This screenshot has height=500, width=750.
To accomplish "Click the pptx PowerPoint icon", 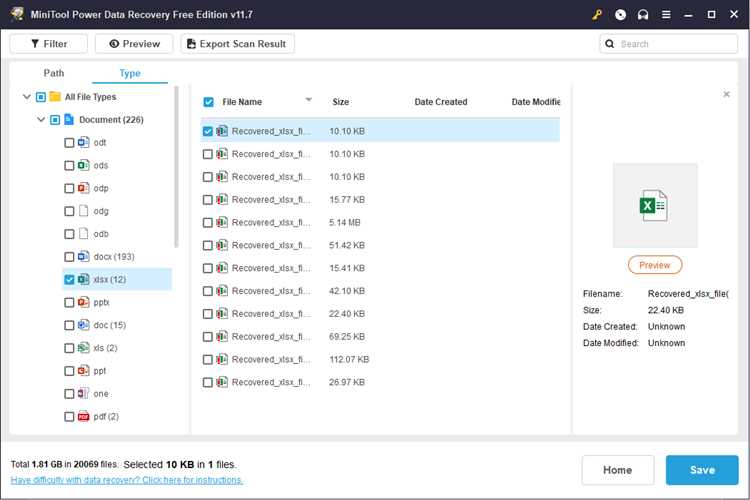I will pos(84,302).
